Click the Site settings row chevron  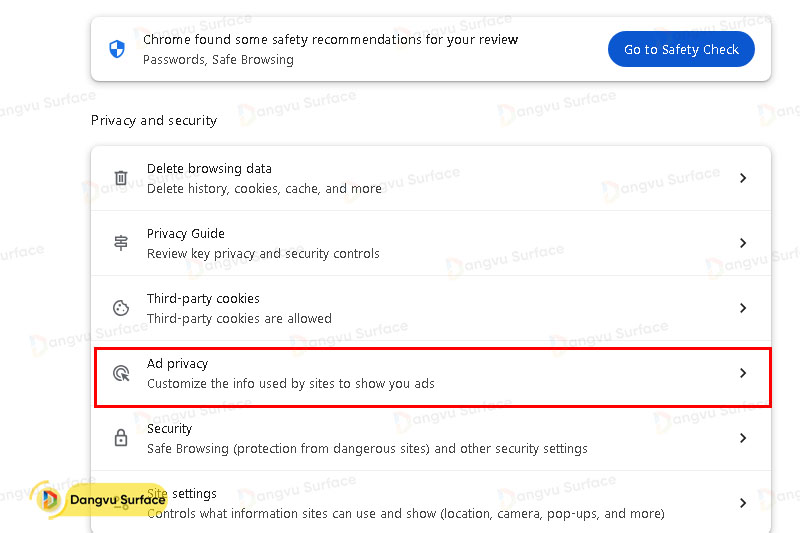pyautogui.click(x=743, y=503)
